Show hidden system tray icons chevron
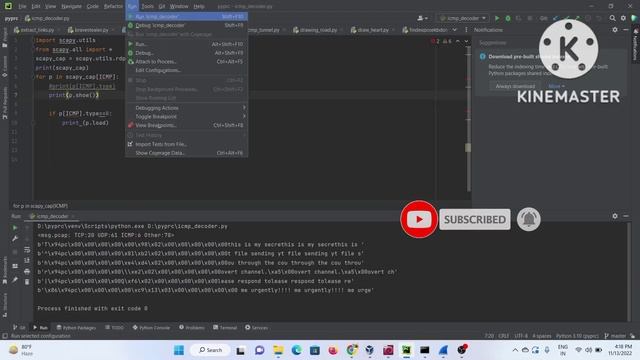 point(515,350)
